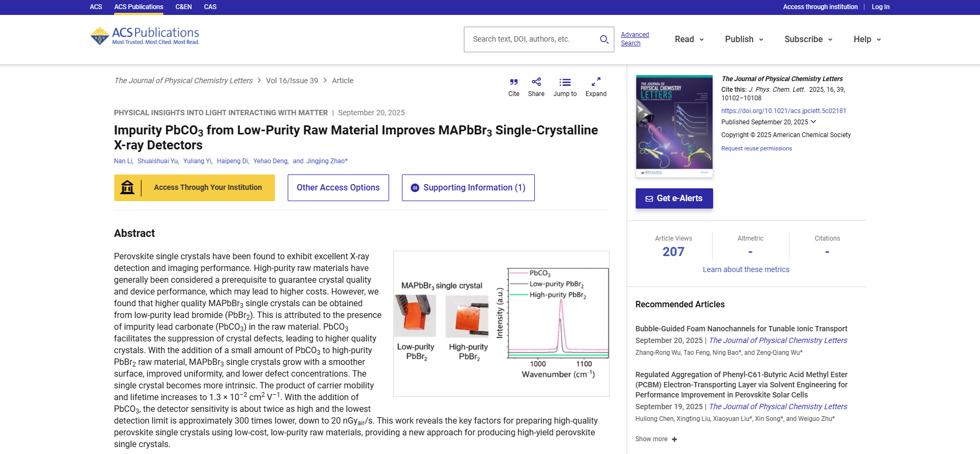Screen dimensions: 980x454
Task: Switch to the CAS top navigation tab
Action: [x=210, y=7]
